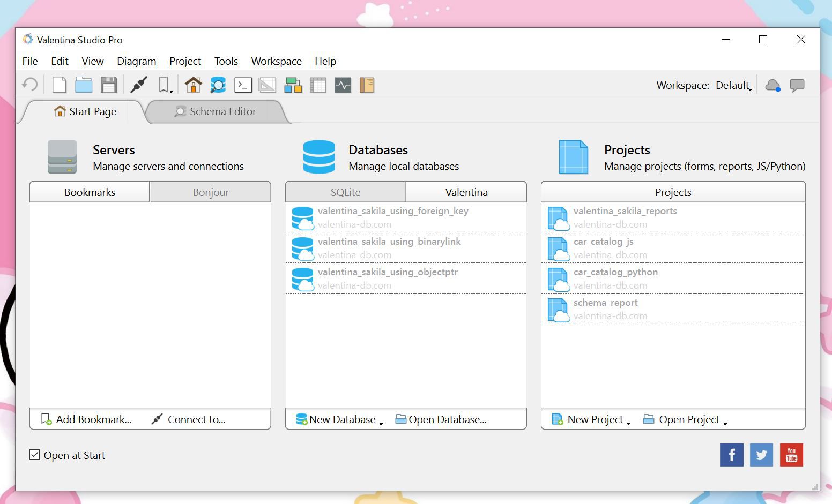This screenshot has height=504, width=832.
Task: Click the Connect to... button
Action: coord(189,419)
